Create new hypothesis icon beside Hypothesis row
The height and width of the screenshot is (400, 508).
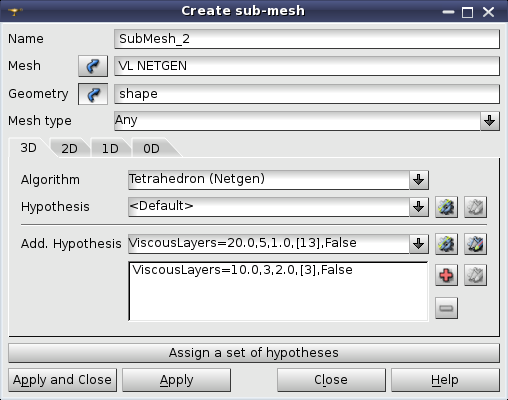(446, 207)
